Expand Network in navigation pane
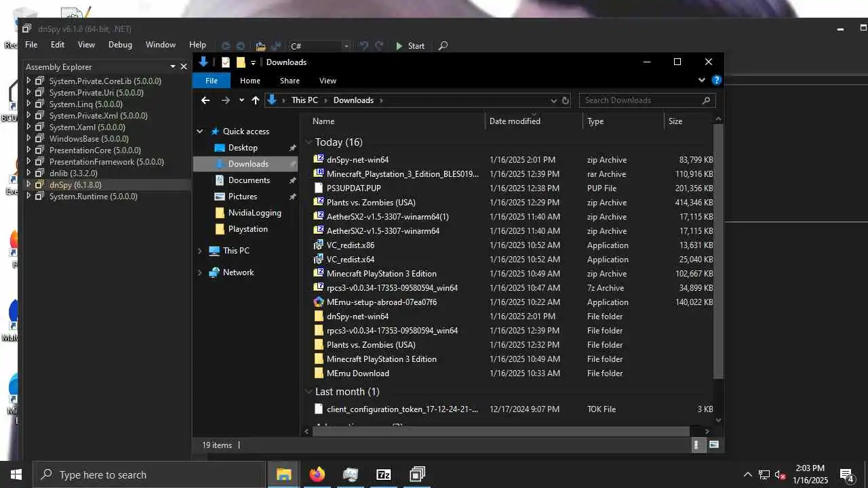Screen dimensions: 868x488 point(200,272)
